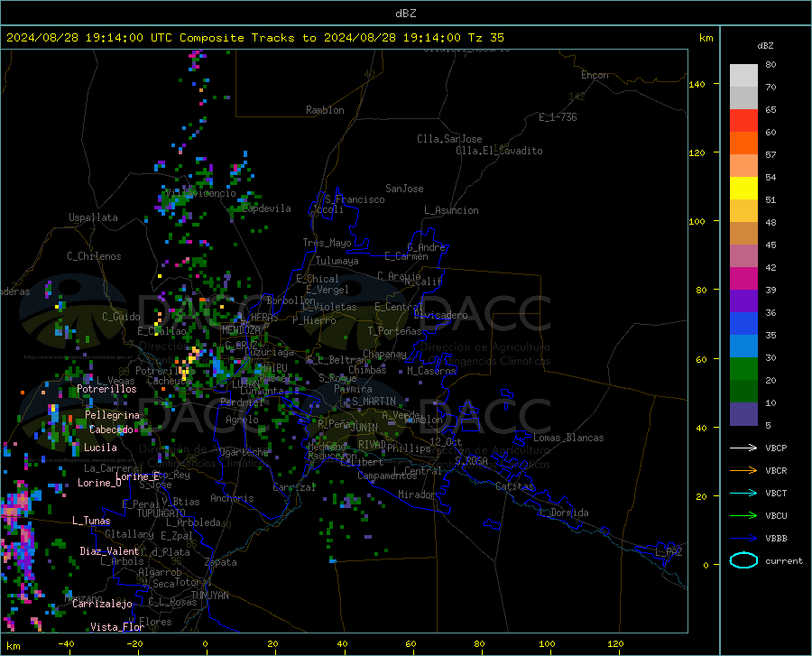Click the C_Chilenos label
This screenshot has height=656, width=812.
click(x=94, y=256)
